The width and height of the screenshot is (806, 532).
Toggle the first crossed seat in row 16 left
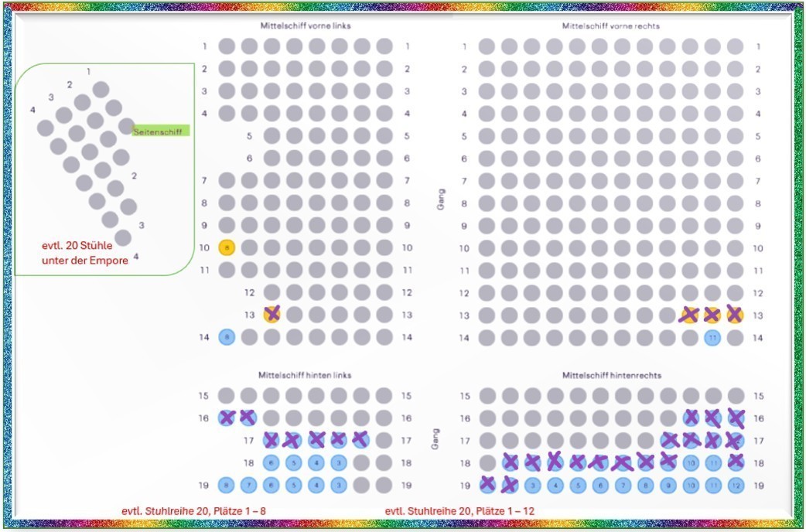pyautogui.click(x=225, y=417)
